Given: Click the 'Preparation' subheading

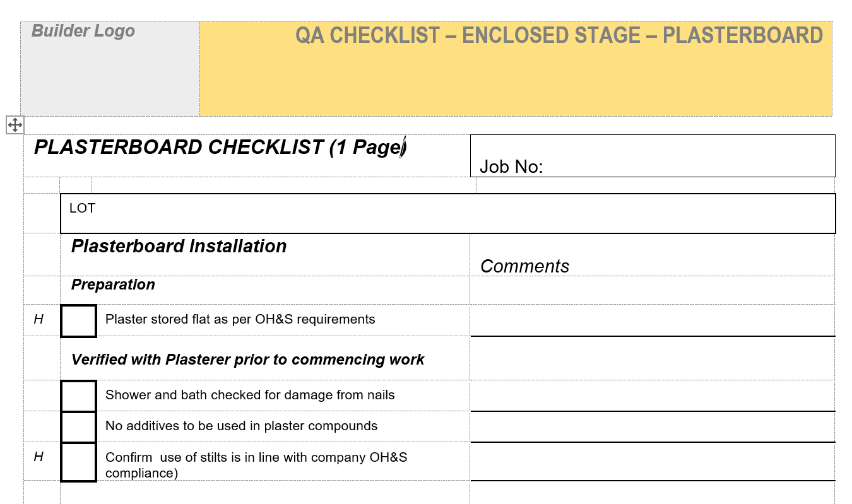Looking at the screenshot, I should [113, 284].
